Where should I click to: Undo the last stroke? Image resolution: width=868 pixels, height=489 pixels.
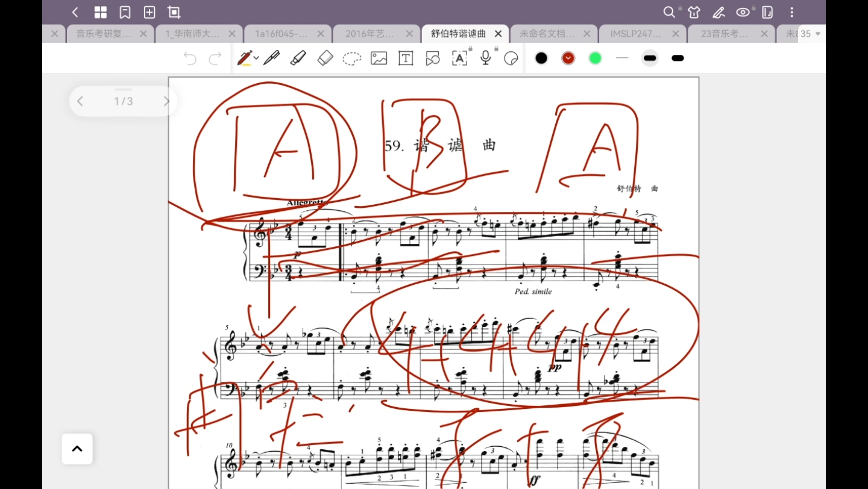coord(190,58)
